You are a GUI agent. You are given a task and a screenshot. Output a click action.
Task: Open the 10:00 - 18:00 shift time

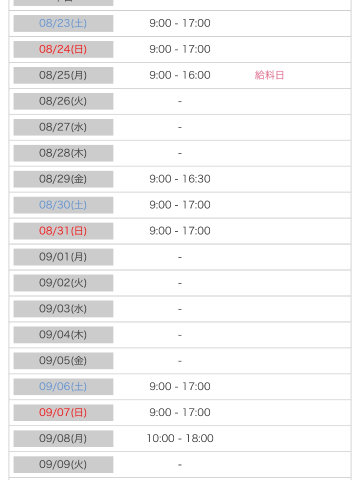click(180, 438)
